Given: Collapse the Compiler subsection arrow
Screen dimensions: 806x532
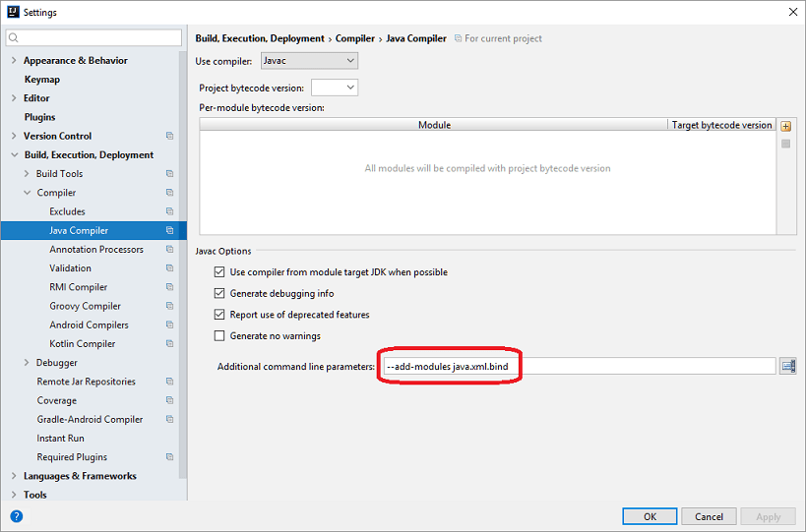Looking at the screenshot, I should coord(28,193).
